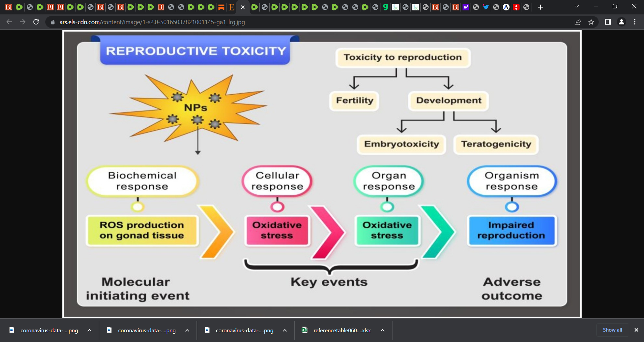The height and width of the screenshot is (342, 644).
Task: Click the 'NPs' starburst text
Action: click(196, 108)
